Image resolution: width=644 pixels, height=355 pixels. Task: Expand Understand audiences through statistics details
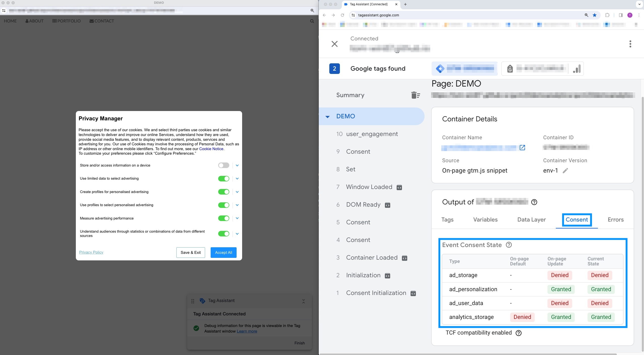(x=237, y=234)
